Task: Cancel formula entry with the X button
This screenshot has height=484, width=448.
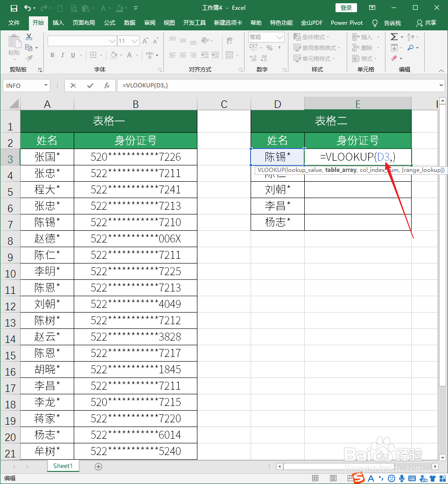Action: point(73,85)
